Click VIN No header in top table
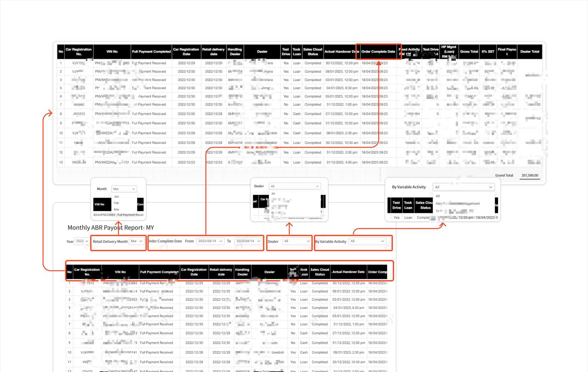The image size is (588, 372). (112, 52)
